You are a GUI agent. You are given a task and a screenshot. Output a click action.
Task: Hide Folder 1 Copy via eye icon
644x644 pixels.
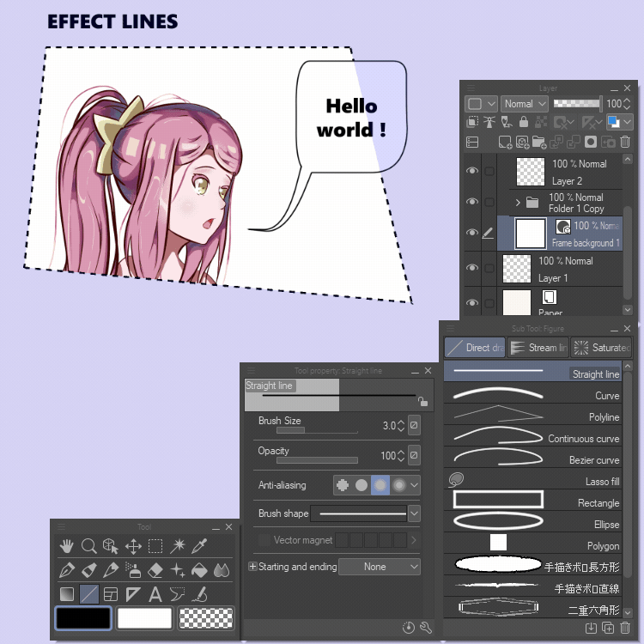(472, 201)
